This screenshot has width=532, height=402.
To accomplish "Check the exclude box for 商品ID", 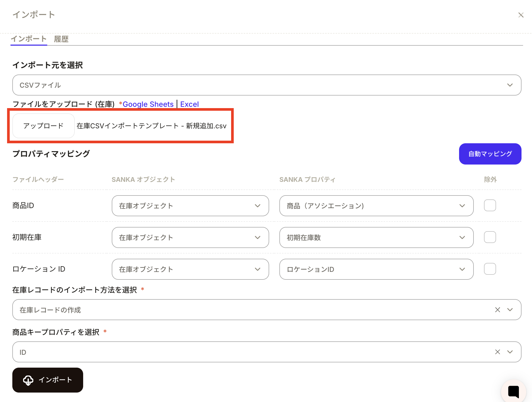I will 490,205.
